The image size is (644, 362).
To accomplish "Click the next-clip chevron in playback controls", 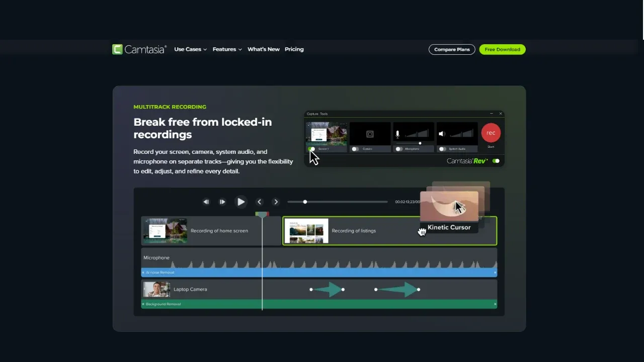I will (x=276, y=202).
